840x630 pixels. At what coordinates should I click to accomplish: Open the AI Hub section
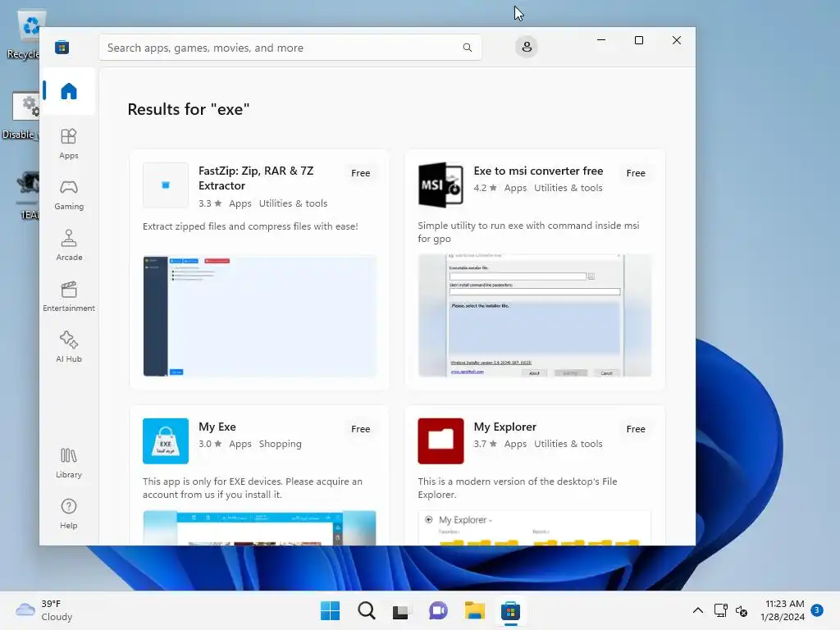(x=69, y=347)
